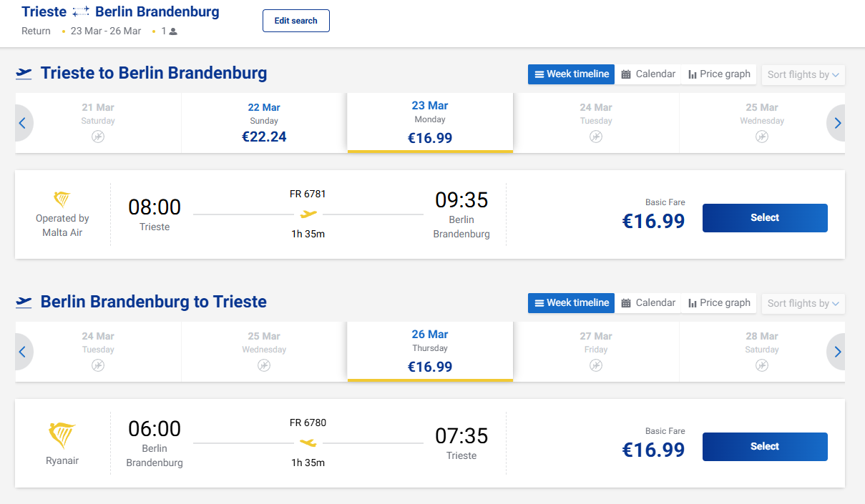Choose 22 Mar Sunday €22.24 date
Viewport: 865px width, 504px height.
coord(264,123)
